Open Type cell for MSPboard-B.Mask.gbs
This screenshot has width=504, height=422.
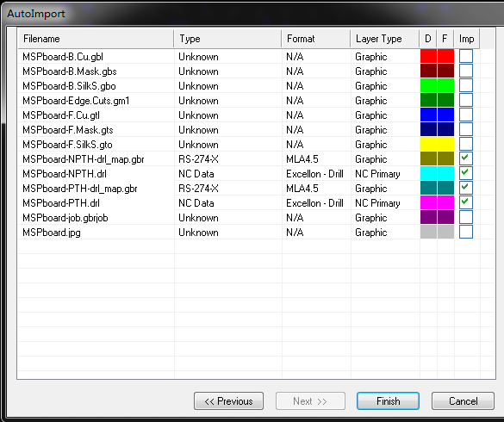[228, 71]
